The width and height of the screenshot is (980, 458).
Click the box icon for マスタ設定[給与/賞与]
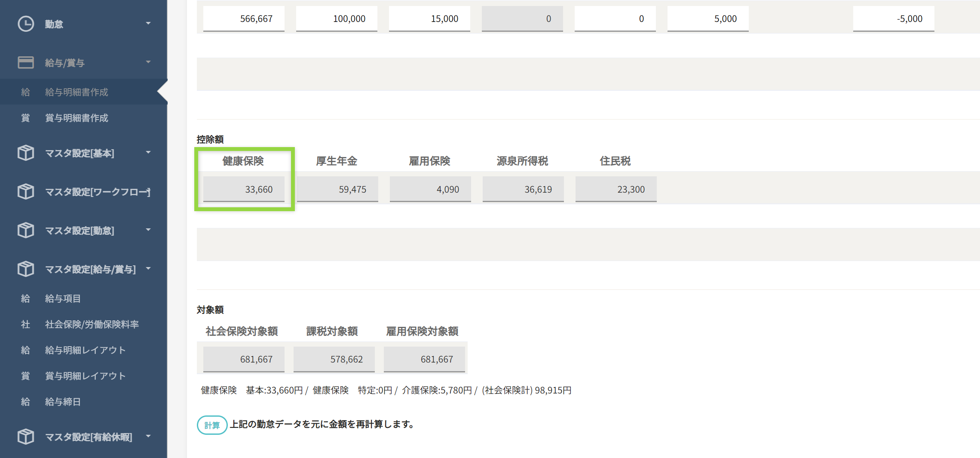coord(26,269)
